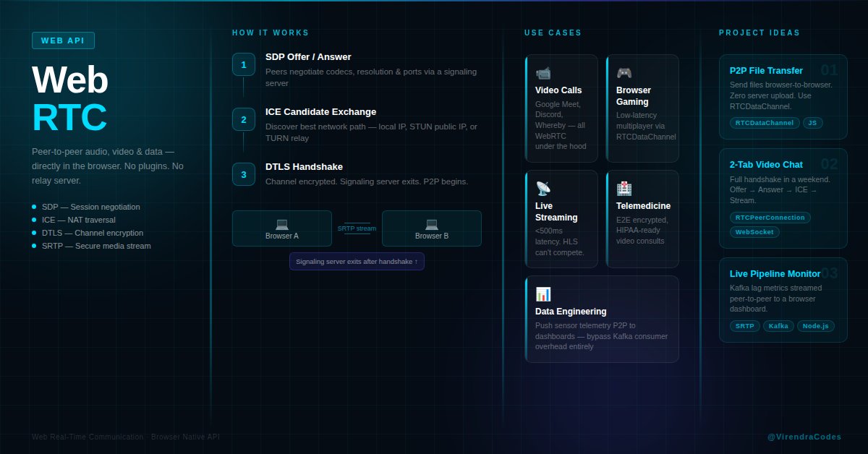Click 'Discover best network path' step description
Image resolution: width=868 pixels, height=454 pixels.
[371, 132]
